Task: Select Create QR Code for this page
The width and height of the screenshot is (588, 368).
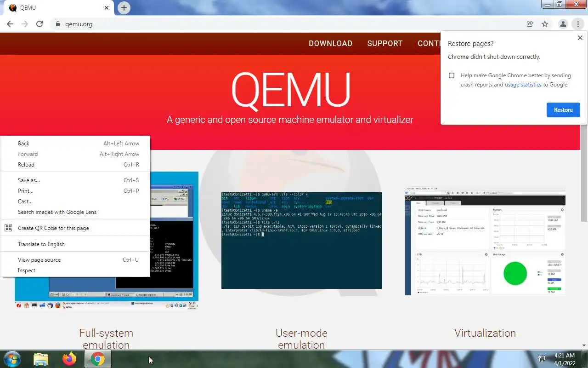Action: point(75,228)
